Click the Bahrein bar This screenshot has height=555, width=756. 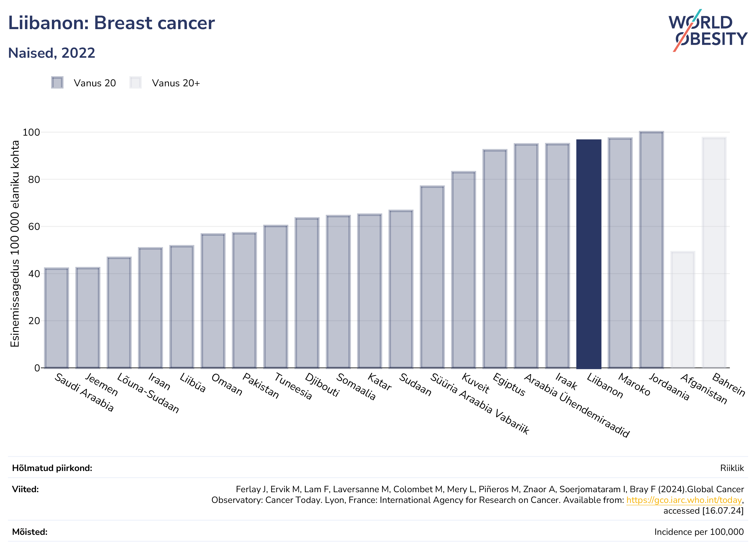tap(714, 253)
